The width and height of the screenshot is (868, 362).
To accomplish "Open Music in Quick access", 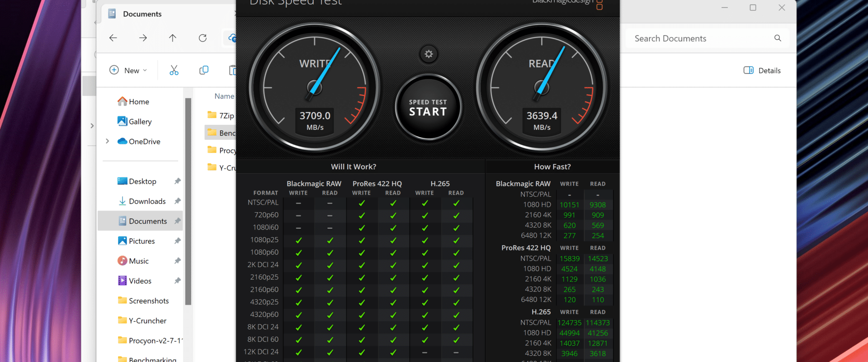I will point(133,261).
